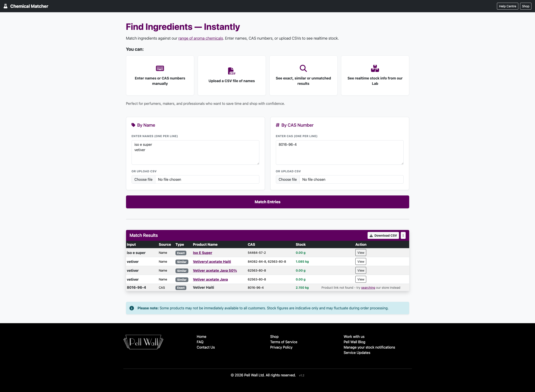The height and width of the screenshot is (392, 535).
Task: Open the Work with us footer link
Action: pos(354,337)
